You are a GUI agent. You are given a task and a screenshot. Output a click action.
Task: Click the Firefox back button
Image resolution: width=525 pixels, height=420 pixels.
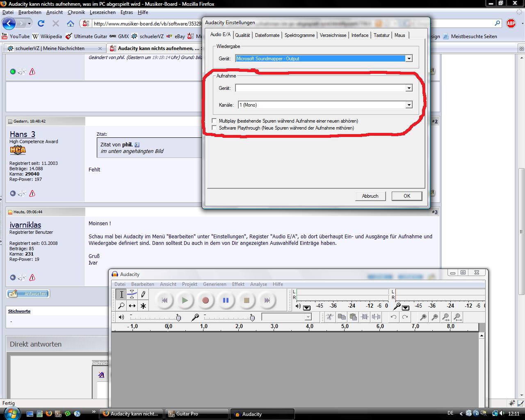coord(9,23)
